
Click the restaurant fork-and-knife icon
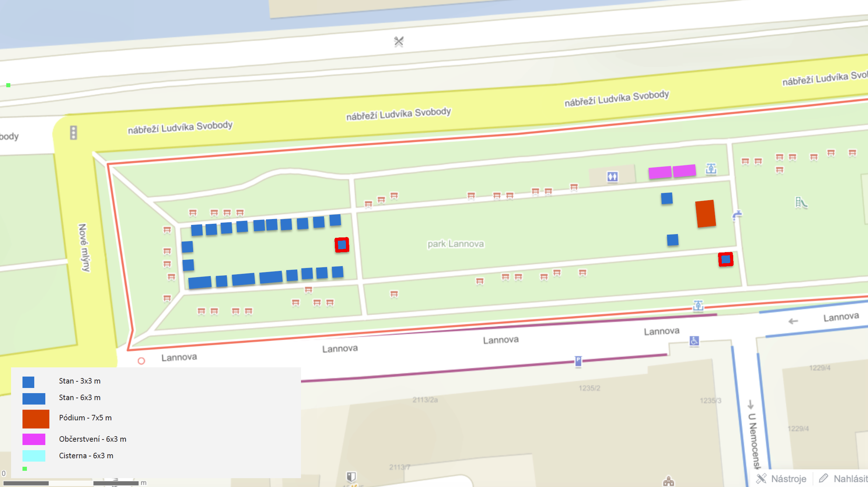[x=399, y=41]
